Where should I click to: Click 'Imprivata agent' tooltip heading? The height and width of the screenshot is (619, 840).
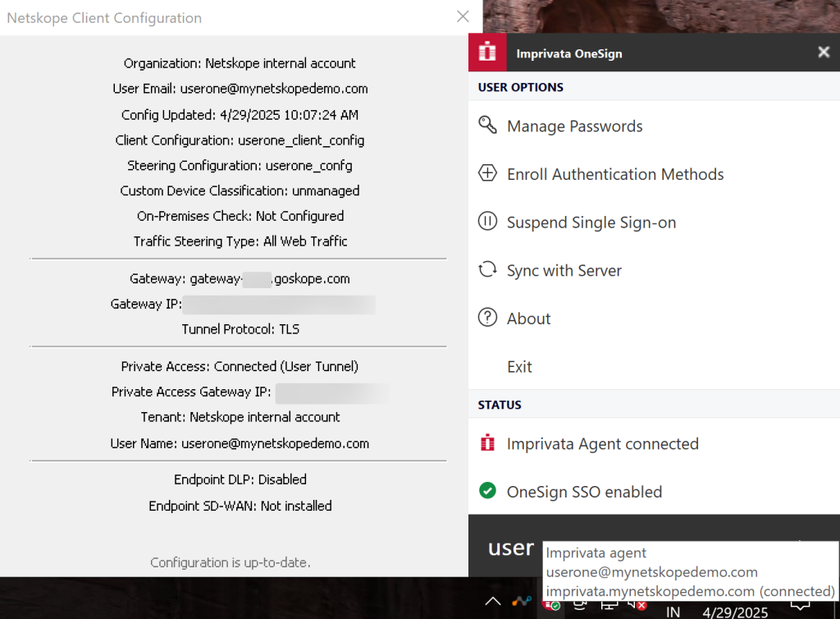coord(596,553)
